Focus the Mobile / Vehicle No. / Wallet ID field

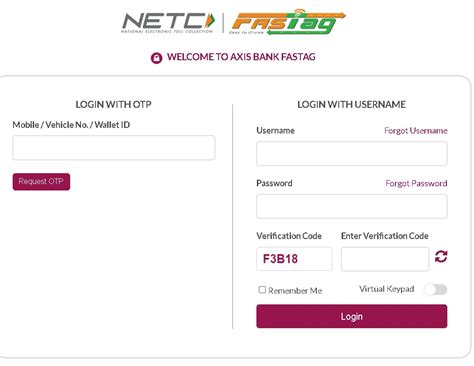click(114, 148)
